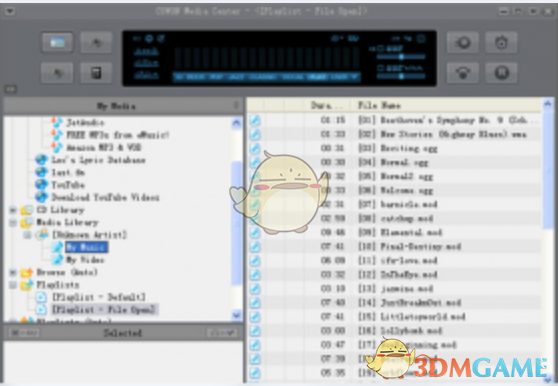The image size is (558, 386).
Task: Click the globe icon of Leo's Lyric Database
Action: [41, 160]
